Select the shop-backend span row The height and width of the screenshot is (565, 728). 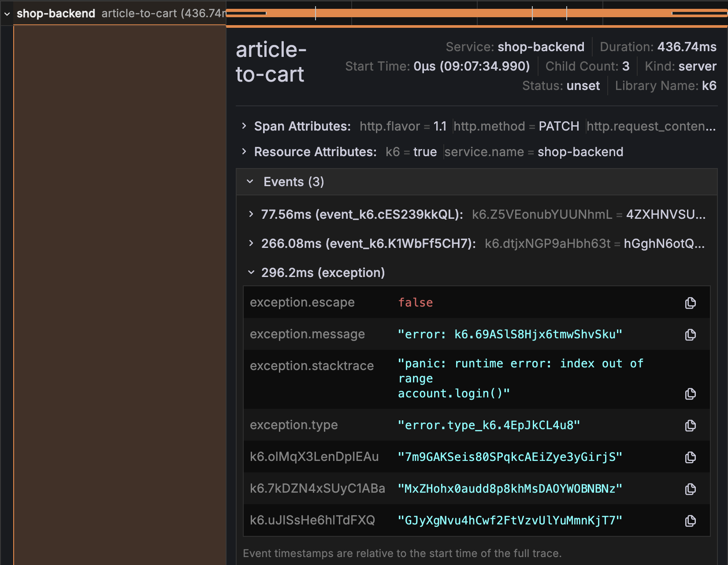click(56, 13)
